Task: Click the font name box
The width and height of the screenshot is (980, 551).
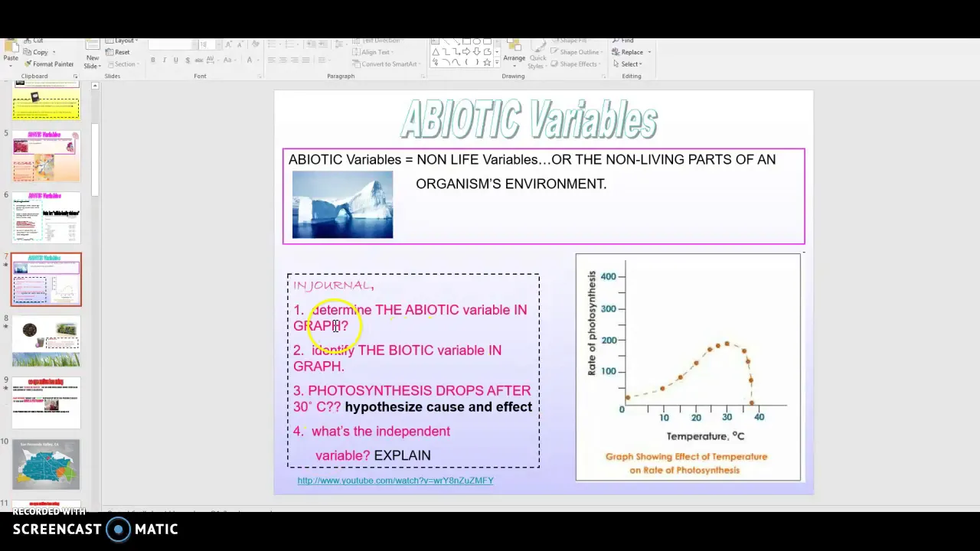Action: coord(172,44)
